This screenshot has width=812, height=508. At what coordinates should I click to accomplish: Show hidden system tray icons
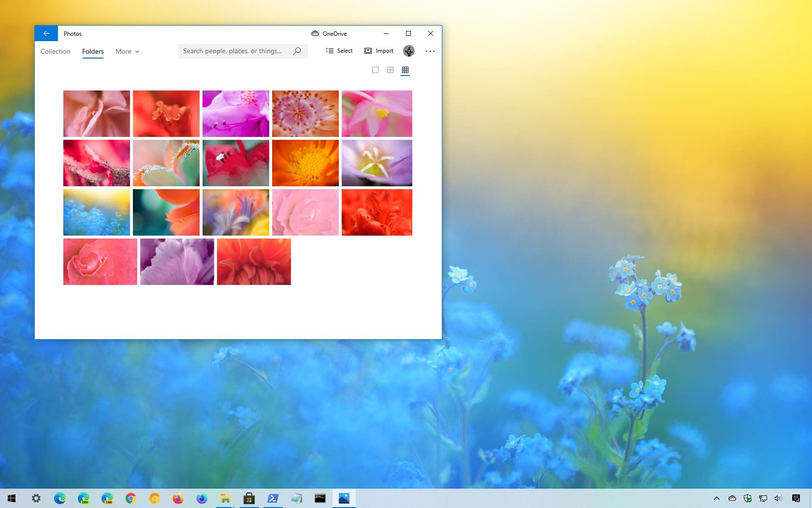[717, 498]
